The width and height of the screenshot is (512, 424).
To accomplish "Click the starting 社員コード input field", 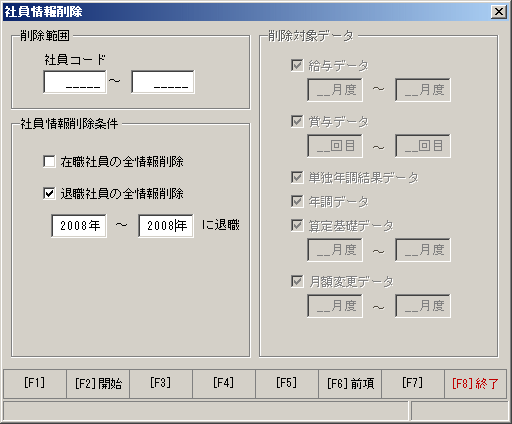I will 75,82.
